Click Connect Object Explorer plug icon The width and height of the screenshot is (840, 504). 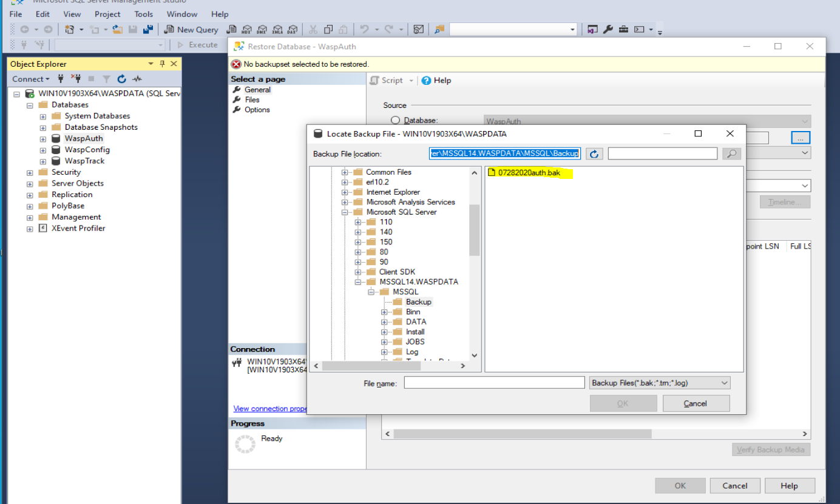click(x=61, y=79)
